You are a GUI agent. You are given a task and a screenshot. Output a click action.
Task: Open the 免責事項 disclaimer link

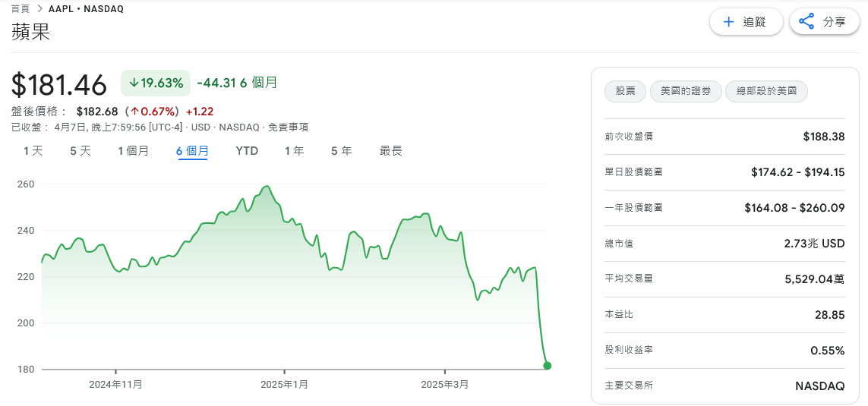pyautogui.click(x=289, y=127)
